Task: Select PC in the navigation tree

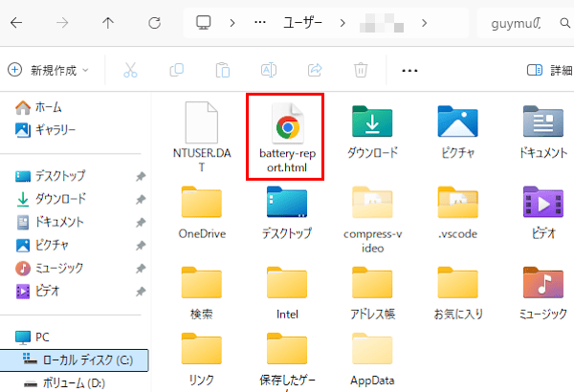Action: click(x=33, y=337)
